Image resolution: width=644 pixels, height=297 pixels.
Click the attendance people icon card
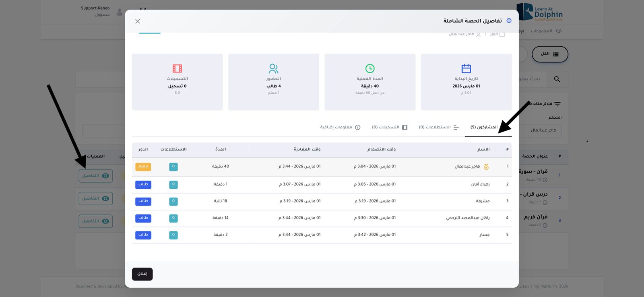point(274,68)
